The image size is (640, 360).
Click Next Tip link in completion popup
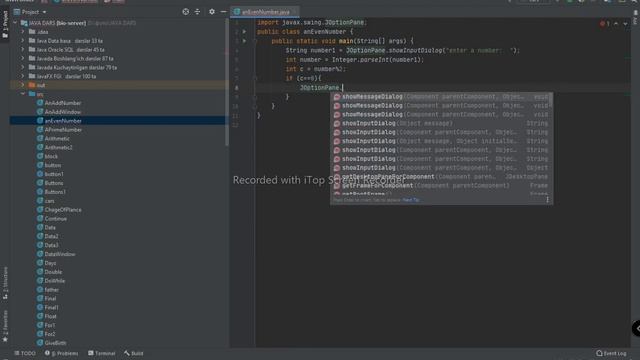[411, 200]
